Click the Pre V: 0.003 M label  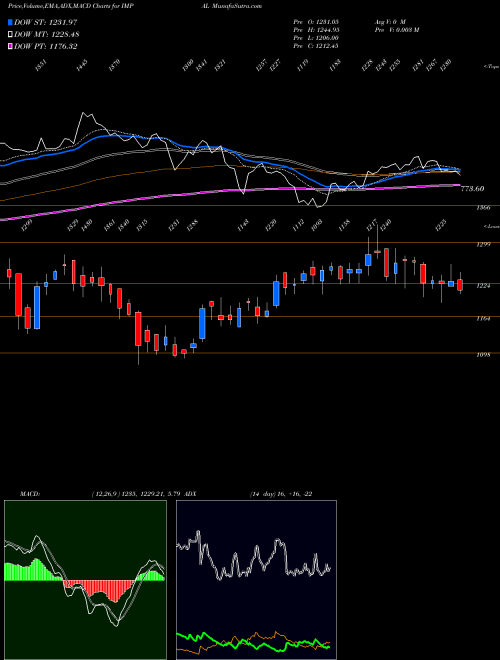396,30
